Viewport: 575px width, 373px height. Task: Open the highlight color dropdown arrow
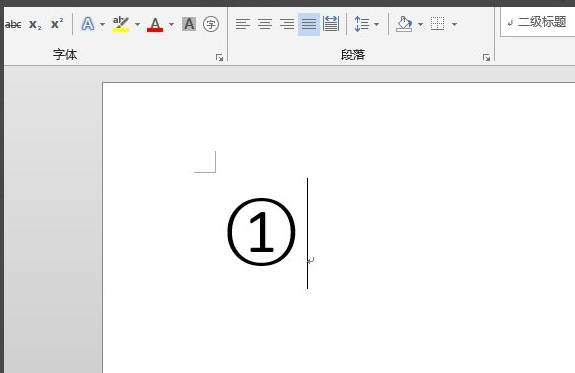tap(138, 25)
